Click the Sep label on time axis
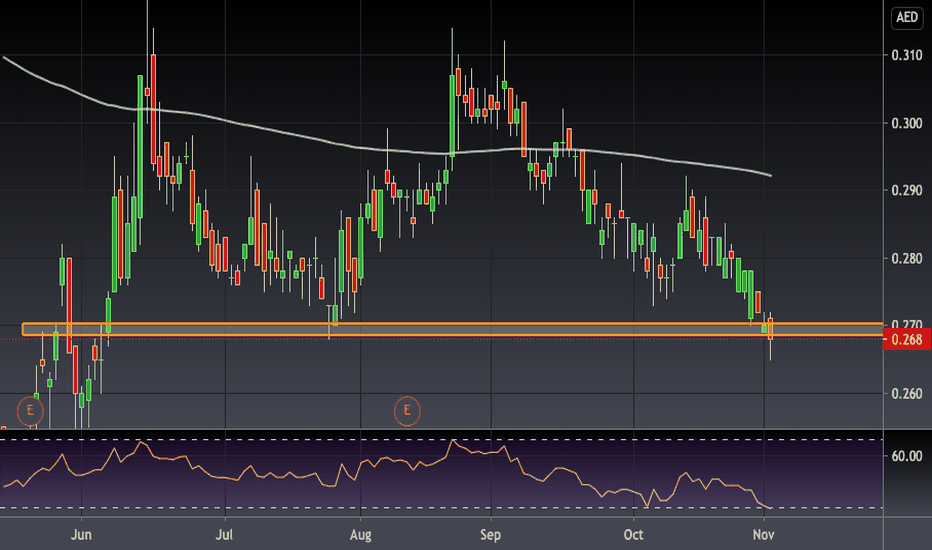The image size is (932, 550). click(x=490, y=535)
